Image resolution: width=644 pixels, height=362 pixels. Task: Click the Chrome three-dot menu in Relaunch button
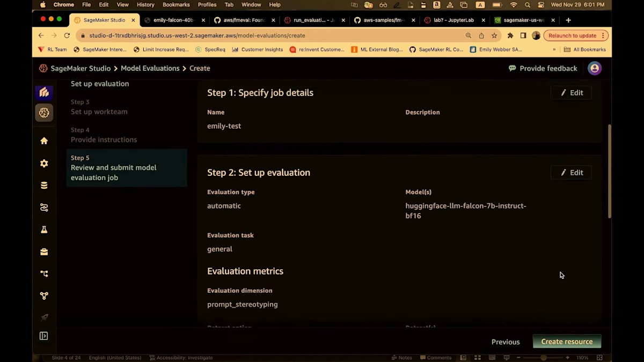[x=603, y=35]
